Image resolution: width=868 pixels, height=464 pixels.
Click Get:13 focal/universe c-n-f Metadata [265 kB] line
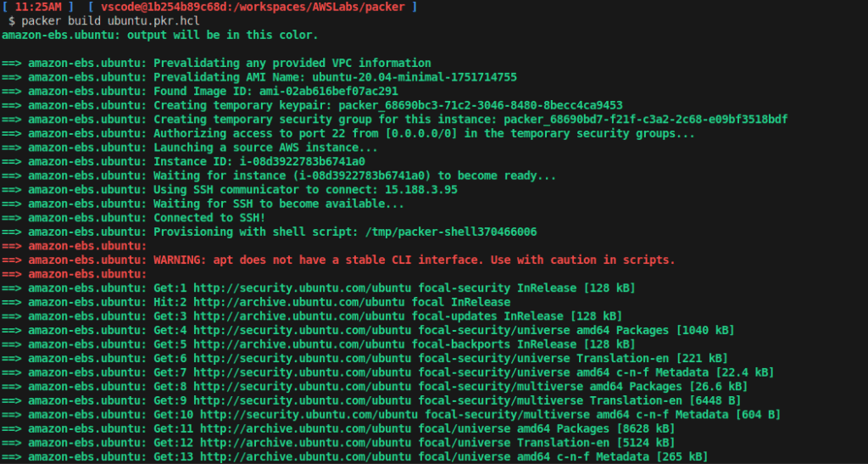pyautogui.click(x=355, y=457)
